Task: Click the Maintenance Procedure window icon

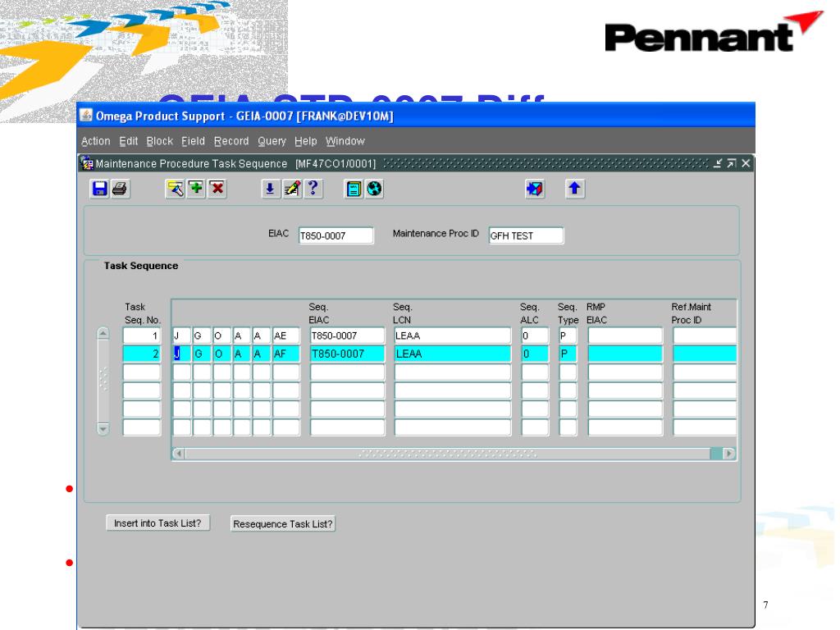Action: coord(87,163)
